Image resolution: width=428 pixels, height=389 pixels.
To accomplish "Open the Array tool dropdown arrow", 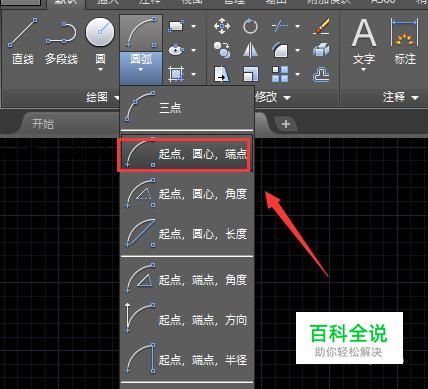I will click(297, 75).
